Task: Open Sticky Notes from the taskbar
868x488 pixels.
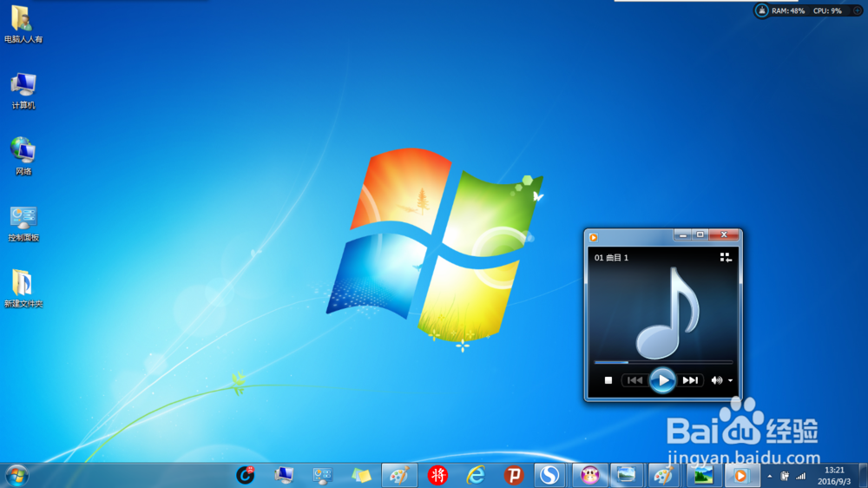Action: click(x=361, y=475)
